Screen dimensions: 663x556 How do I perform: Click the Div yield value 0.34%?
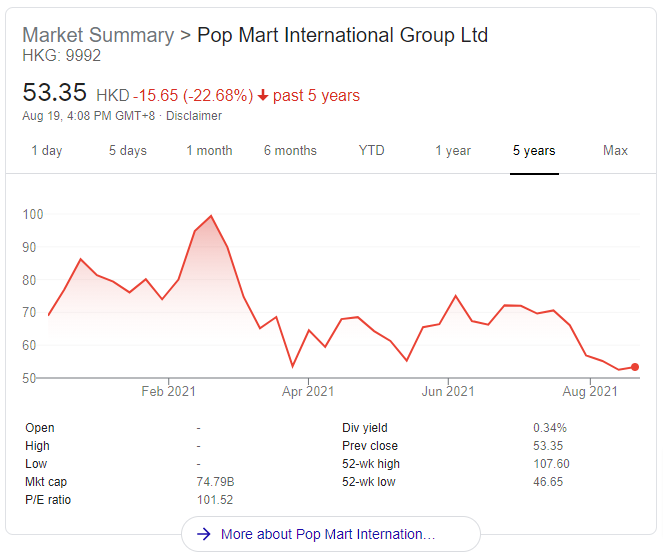click(x=550, y=428)
